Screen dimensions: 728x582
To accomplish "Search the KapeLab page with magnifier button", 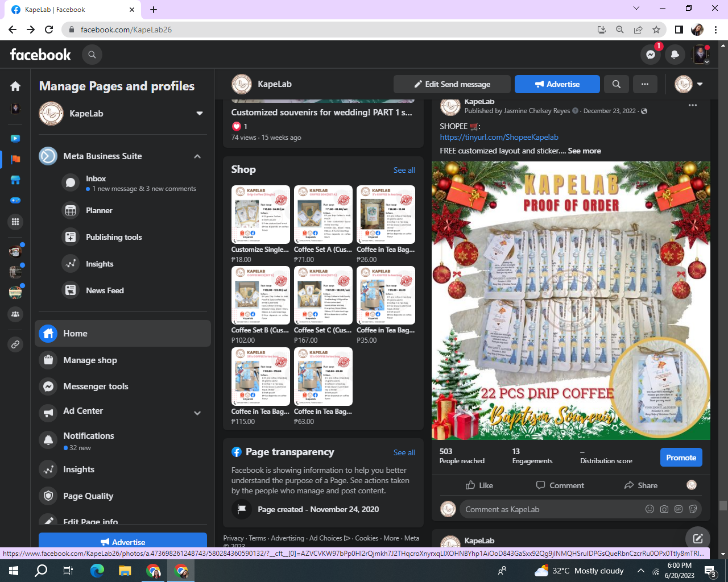I will [x=616, y=84].
